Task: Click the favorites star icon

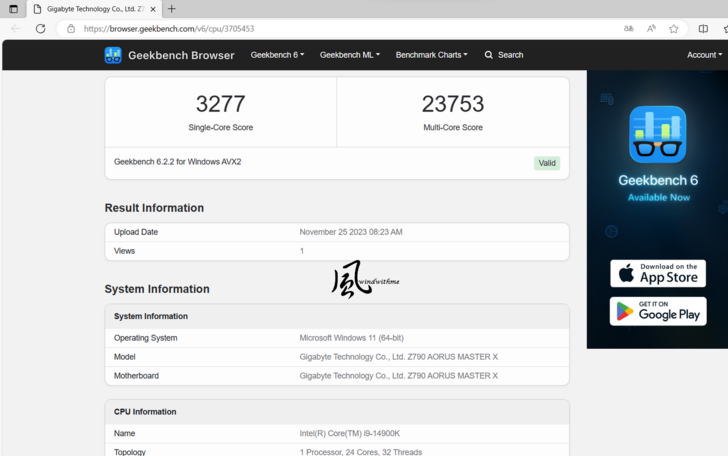Action: tap(674, 29)
